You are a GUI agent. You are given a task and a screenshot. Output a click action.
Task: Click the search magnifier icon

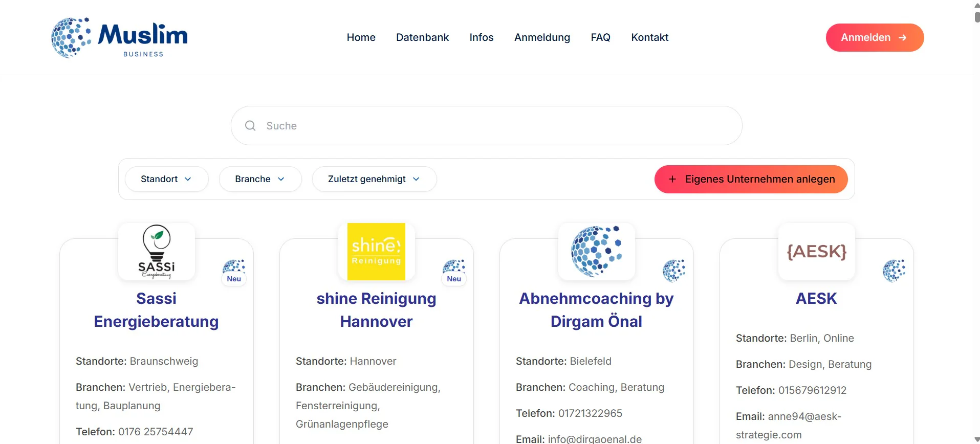point(250,126)
